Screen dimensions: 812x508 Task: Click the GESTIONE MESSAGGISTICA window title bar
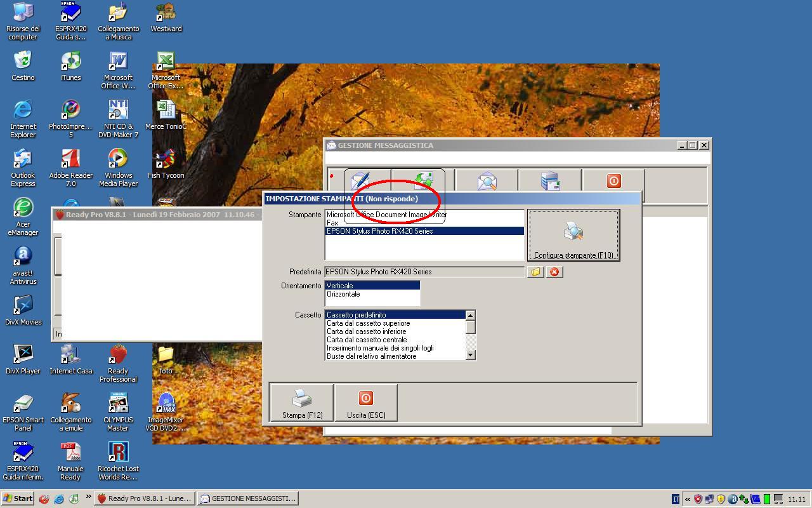517,145
